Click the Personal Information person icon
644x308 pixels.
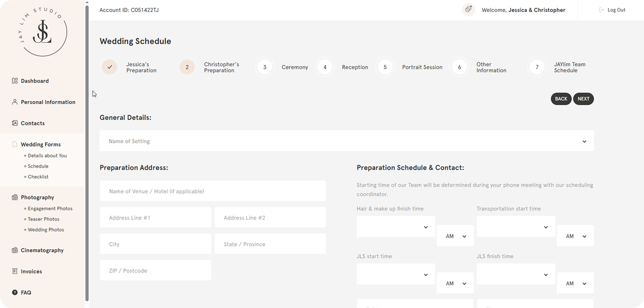coord(15,102)
